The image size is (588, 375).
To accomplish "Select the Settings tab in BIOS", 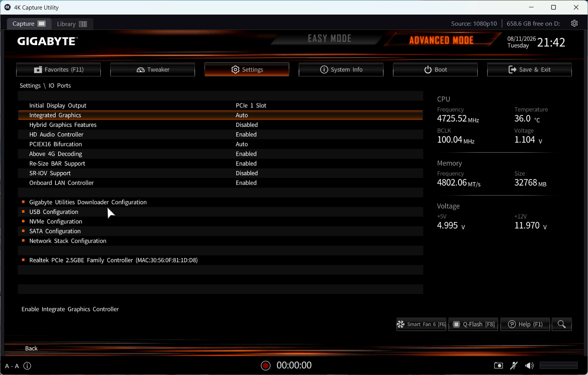I will [x=247, y=69].
